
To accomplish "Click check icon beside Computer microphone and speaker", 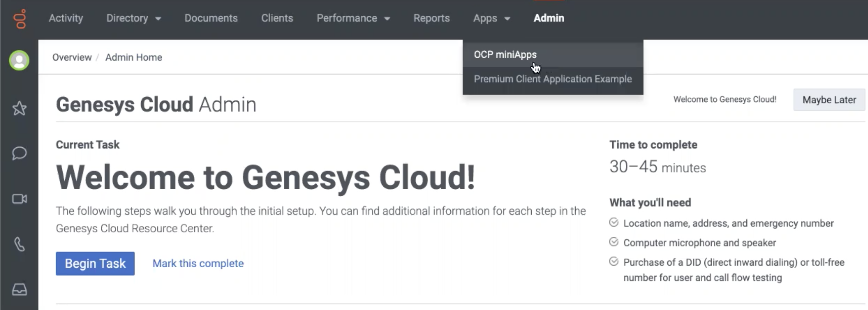I will [x=614, y=242].
